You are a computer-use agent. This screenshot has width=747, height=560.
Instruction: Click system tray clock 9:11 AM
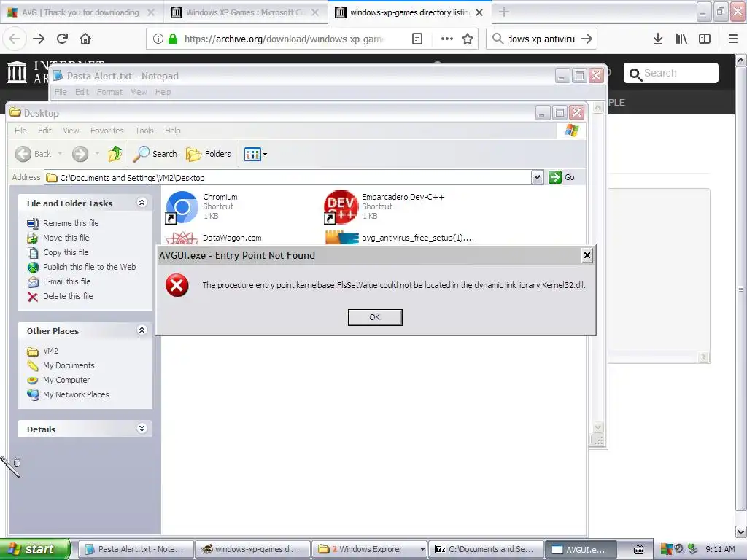pyautogui.click(x=720, y=549)
